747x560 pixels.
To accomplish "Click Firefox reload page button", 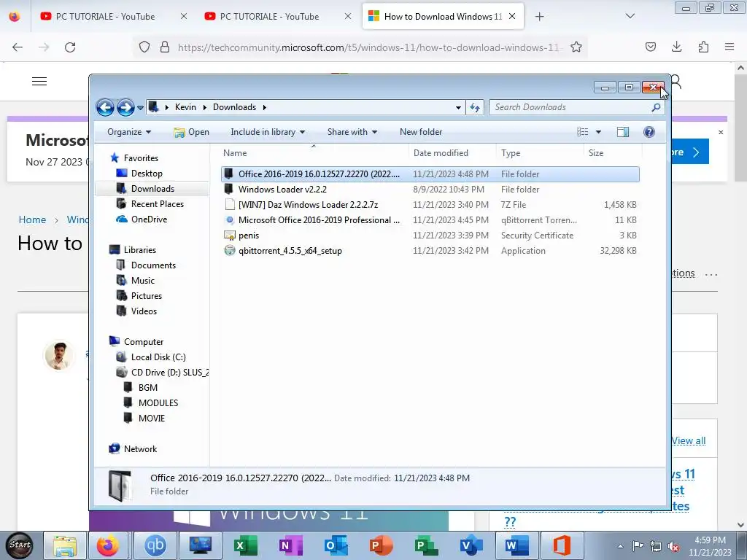I will [70, 47].
